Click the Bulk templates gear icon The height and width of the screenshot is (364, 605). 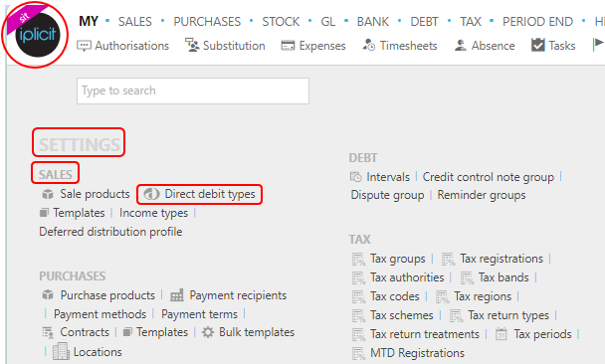pyautogui.click(x=208, y=332)
